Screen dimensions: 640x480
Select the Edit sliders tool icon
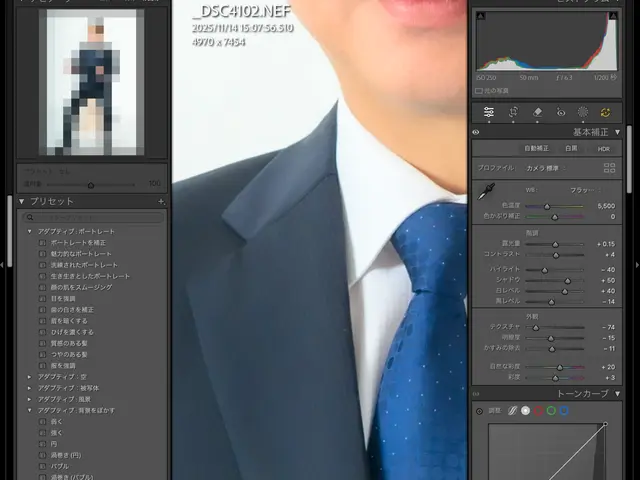coord(489,112)
